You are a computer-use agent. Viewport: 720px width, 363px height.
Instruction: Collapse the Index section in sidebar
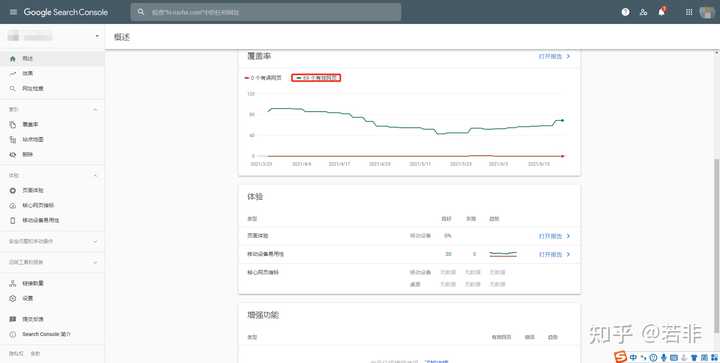tap(96, 109)
